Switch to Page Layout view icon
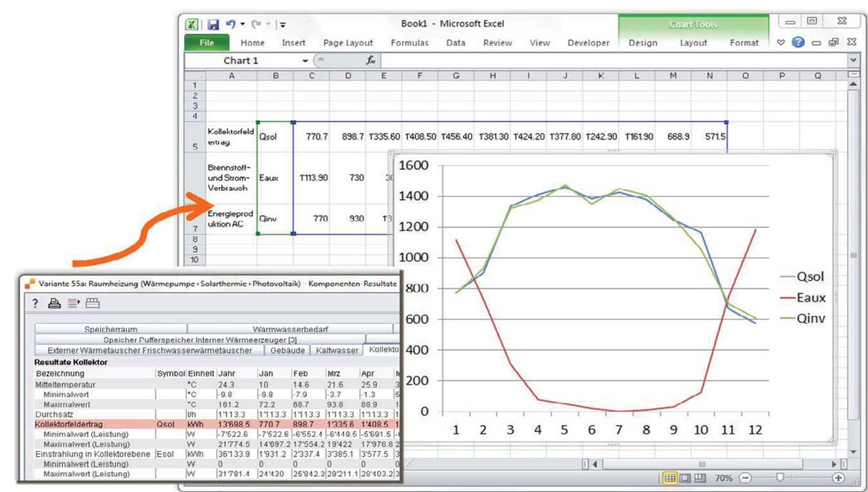The width and height of the screenshot is (868, 492). 685,478
